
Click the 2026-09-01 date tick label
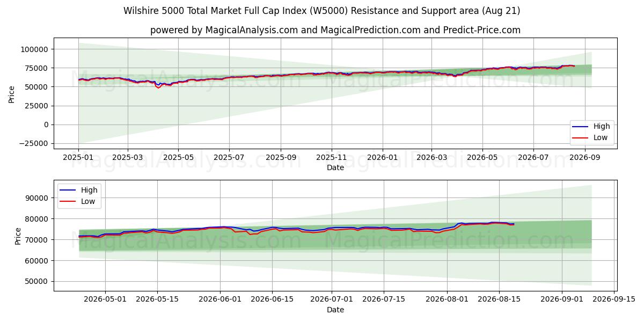tap(562, 299)
